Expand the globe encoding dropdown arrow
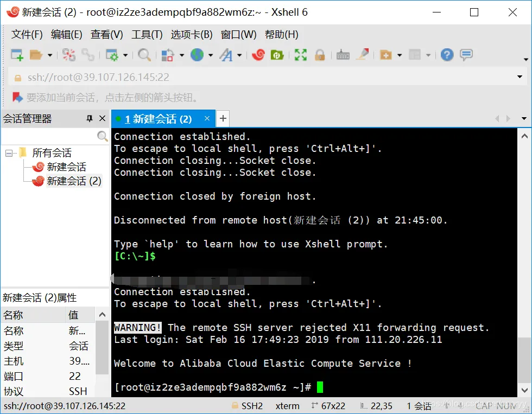The width and height of the screenshot is (532, 414). 211,55
